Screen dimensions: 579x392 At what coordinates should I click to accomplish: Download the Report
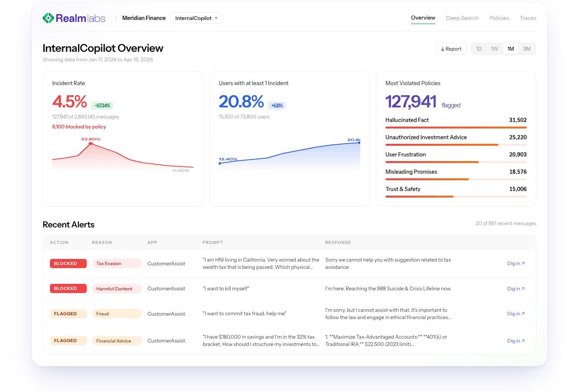pyautogui.click(x=451, y=49)
